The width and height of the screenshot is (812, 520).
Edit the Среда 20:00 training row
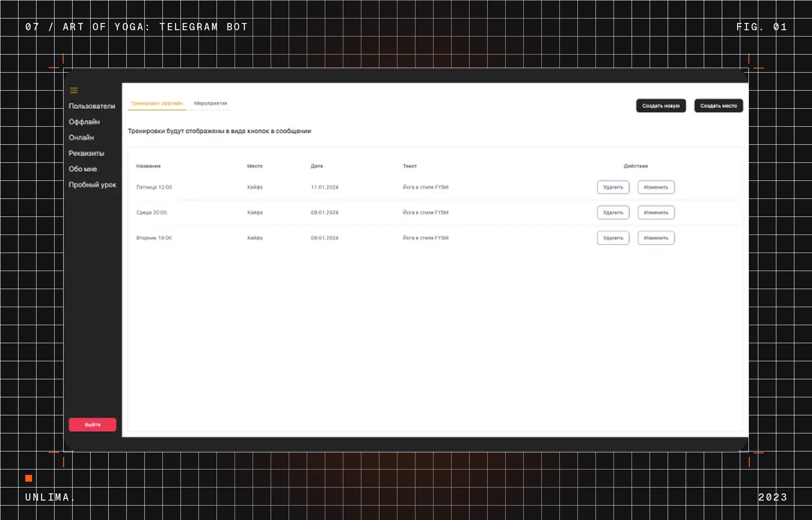tap(656, 212)
